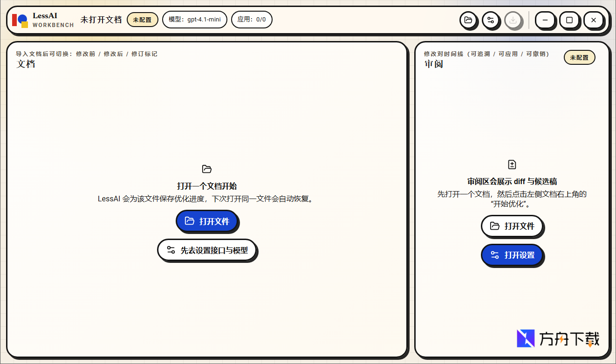Viewport: 616px width, 364px height.
Task: Click the grayed-out download icon in the toolbar
Action: pos(514,21)
